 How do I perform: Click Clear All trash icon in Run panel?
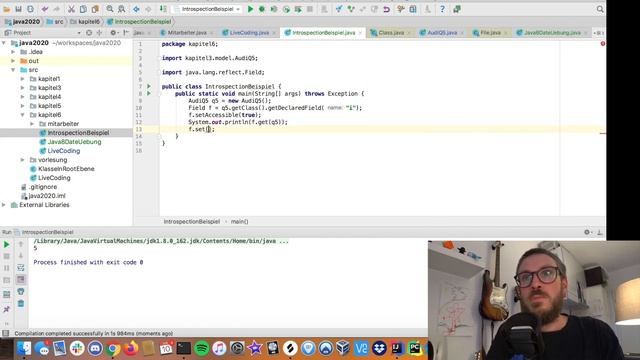[21, 303]
